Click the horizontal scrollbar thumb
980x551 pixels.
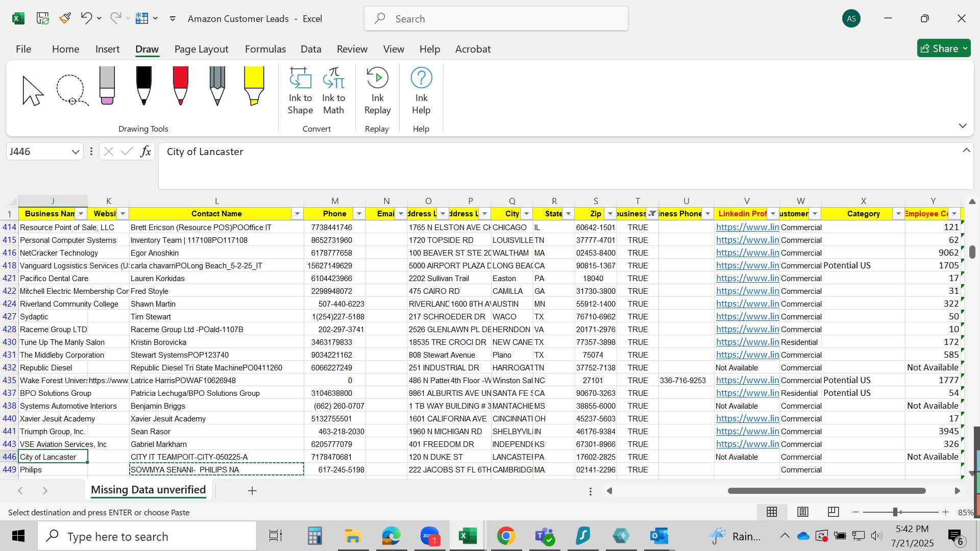[826, 491]
